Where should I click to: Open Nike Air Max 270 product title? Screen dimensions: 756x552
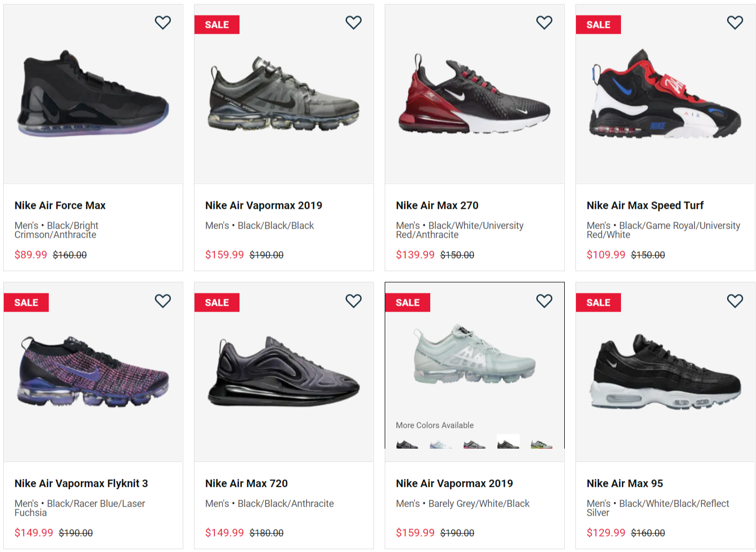coord(437,206)
